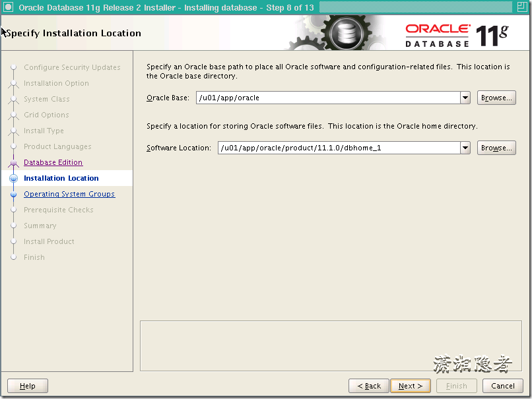532x399 pixels.
Task: Click the Finish step circle in sidebar
Action: (x=15, y=257)
